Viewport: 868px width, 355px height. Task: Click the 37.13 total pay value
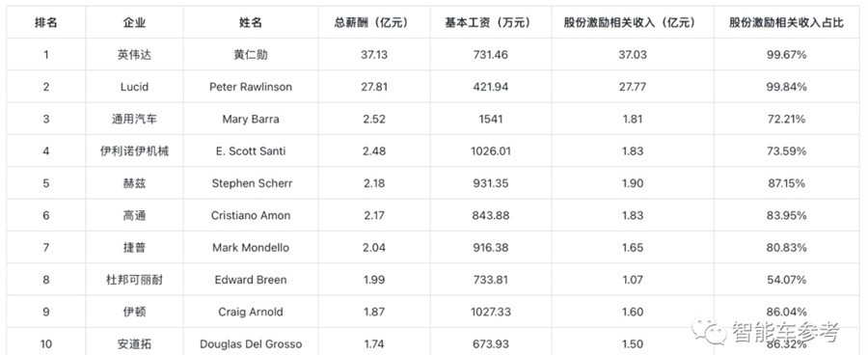[374, 55]
